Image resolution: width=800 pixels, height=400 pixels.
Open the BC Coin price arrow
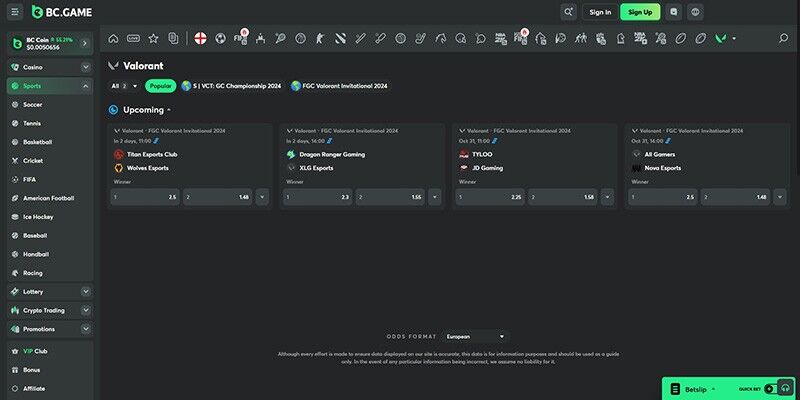pyautogui.click(x=85, y=43)
